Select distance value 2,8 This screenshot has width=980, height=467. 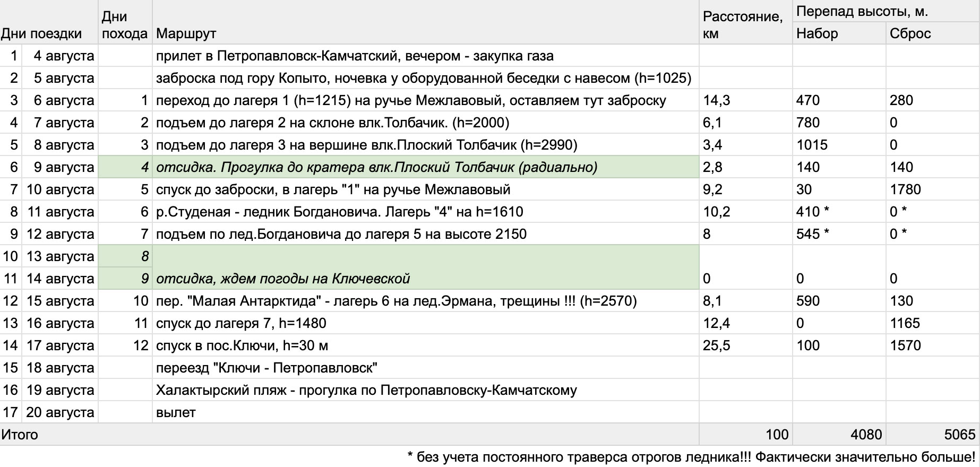click(x=746, y=167)
